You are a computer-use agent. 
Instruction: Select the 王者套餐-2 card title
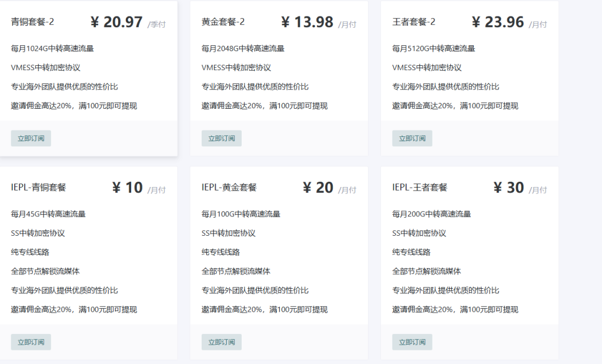pos(414,22)
